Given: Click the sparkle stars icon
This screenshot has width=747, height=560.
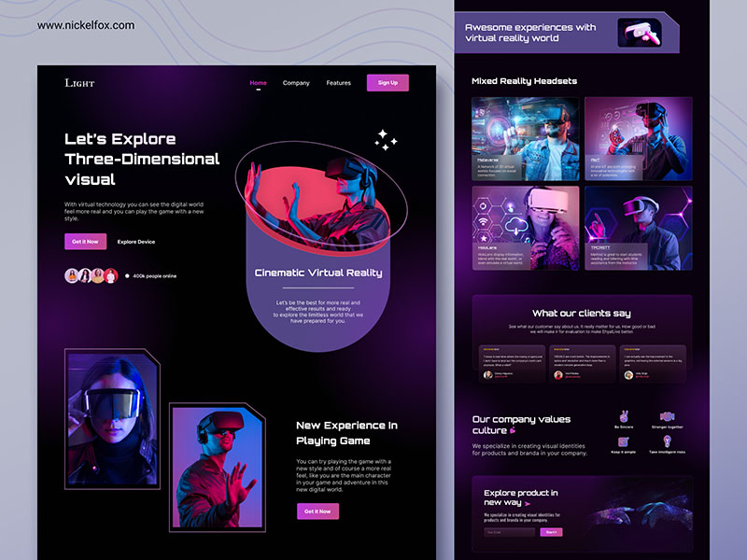Looking at the screenshot, I should pyautogui.click(x=386, y=140).
